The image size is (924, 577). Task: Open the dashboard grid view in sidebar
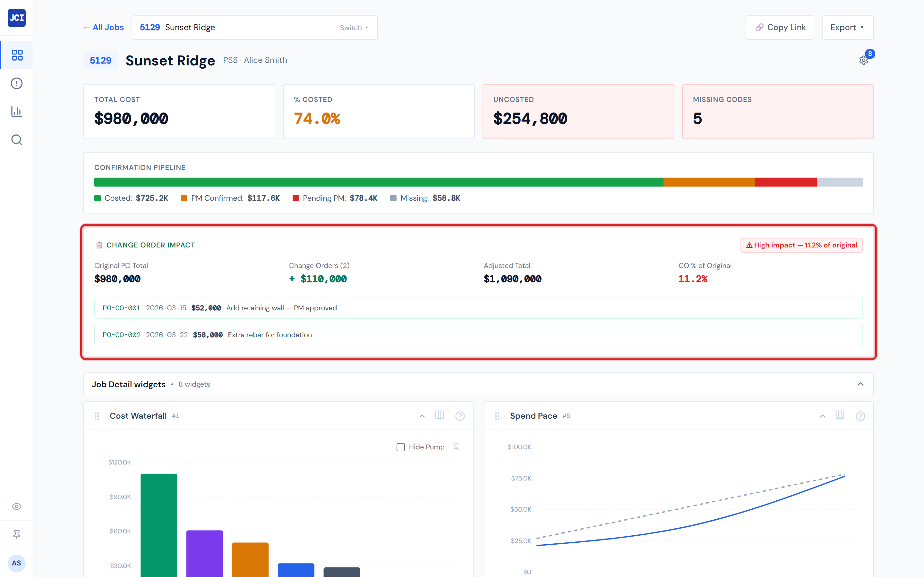[16, 55]
